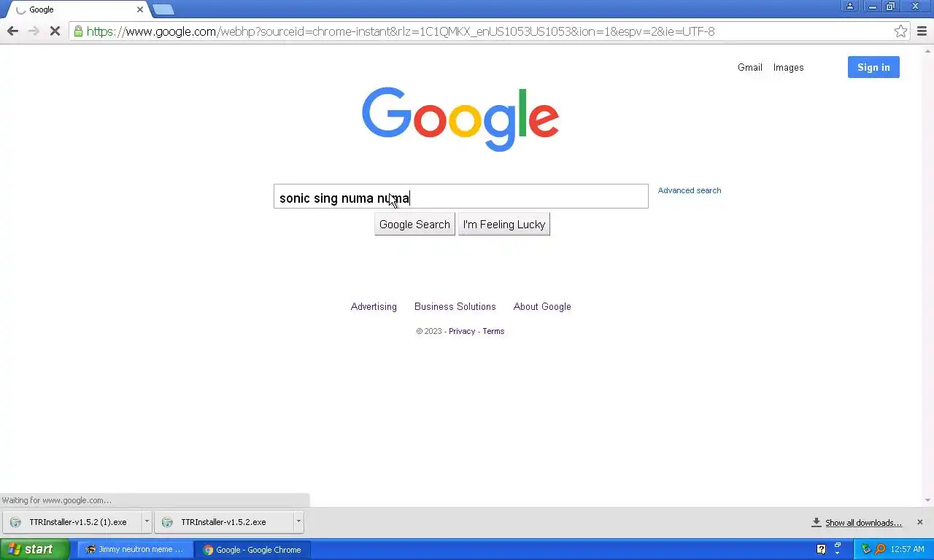Expand options for TTRInstaller-v1.5.2 (1).exe download
This screenshot has width=934, height=560.
pos(147,522)
